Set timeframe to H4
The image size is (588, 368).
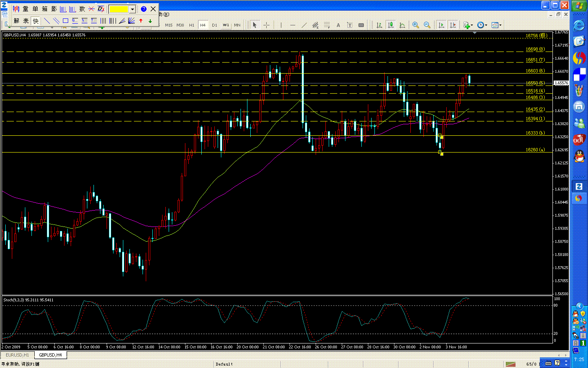[203, 25]
